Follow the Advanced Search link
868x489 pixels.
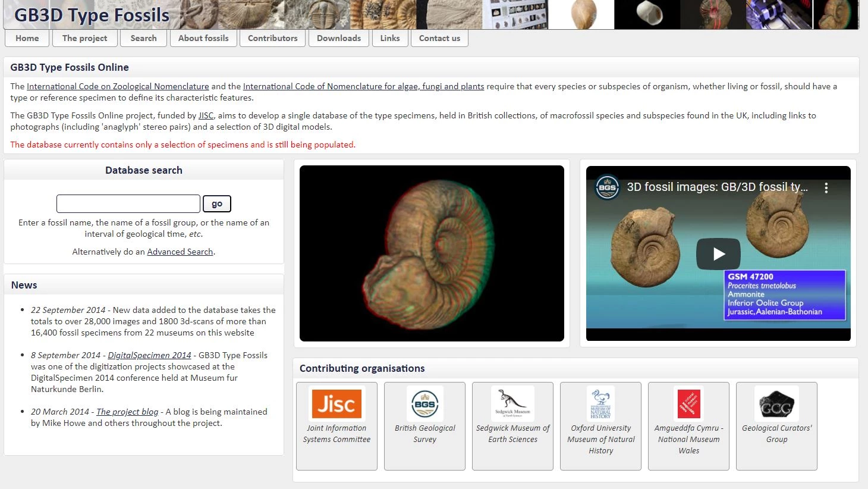click(180, 252)
